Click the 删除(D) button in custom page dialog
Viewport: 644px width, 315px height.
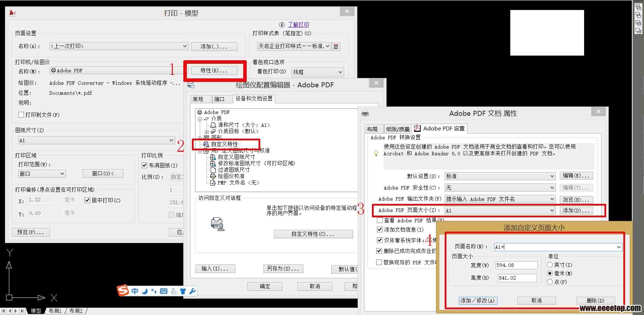coord(596,300)
